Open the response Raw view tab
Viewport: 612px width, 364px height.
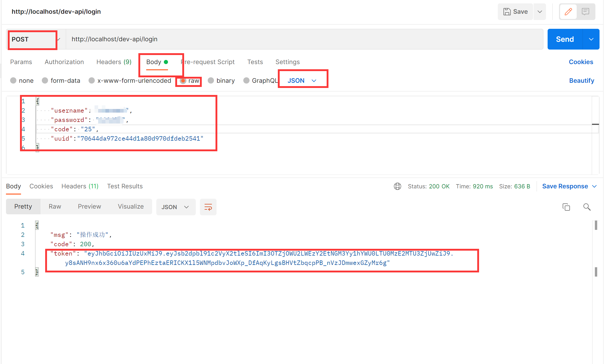[55, 207]
